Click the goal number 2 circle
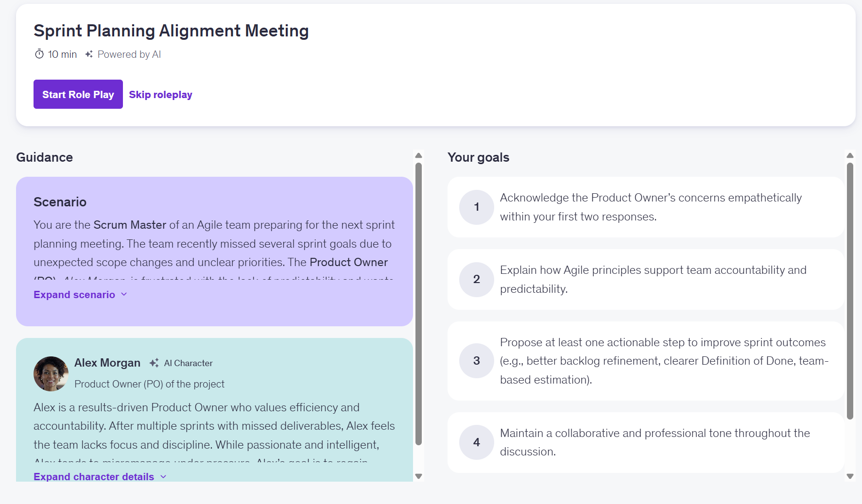862x504 pixels. pos(476,279)
